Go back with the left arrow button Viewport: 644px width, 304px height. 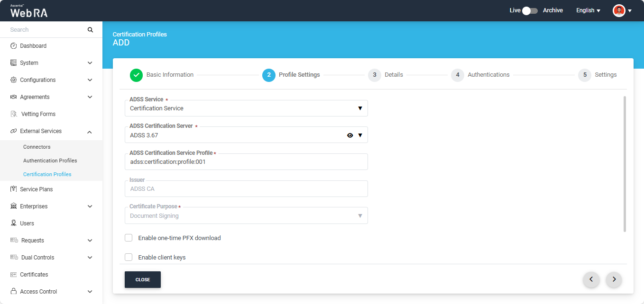[591, 279]
